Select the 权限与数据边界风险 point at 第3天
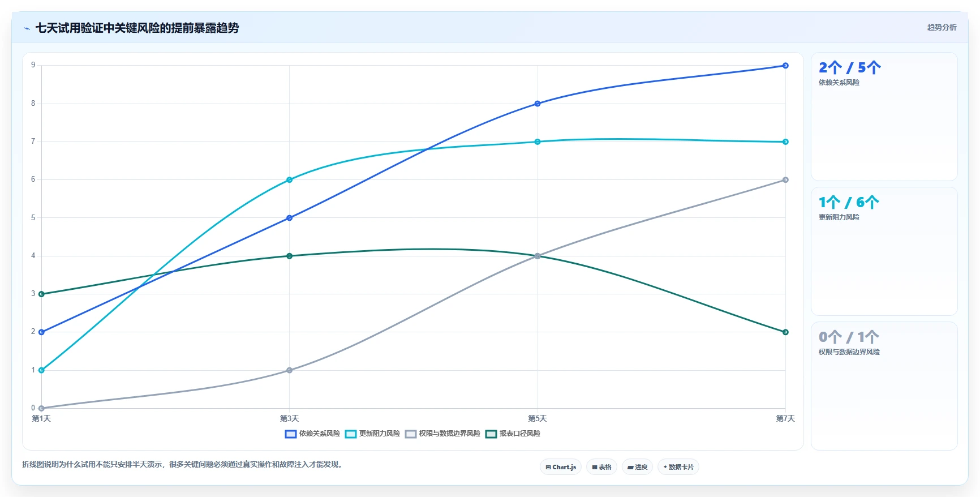Viewport: 980px width, 497px height. (x=290, y=370)
